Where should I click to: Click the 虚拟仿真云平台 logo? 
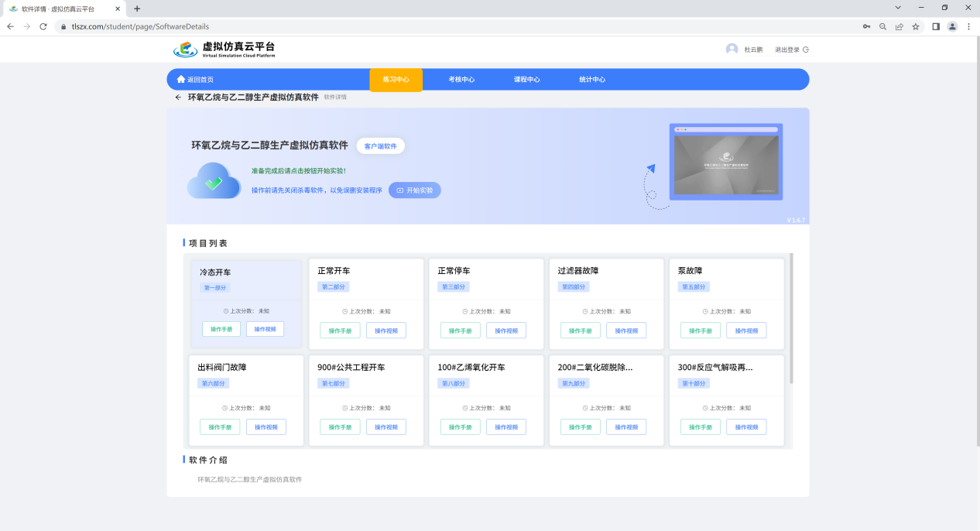pos(224,50)
